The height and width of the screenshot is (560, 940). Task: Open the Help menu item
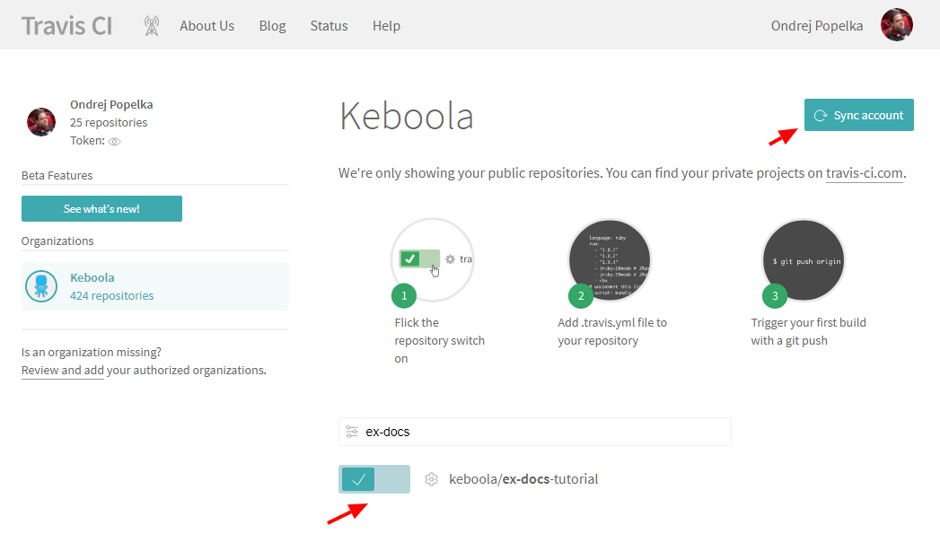(386, 26)
